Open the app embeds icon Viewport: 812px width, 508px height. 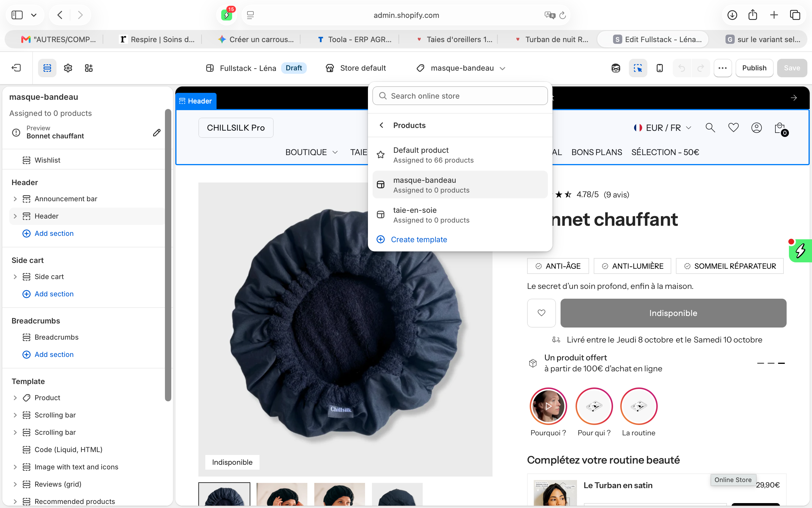89,68
